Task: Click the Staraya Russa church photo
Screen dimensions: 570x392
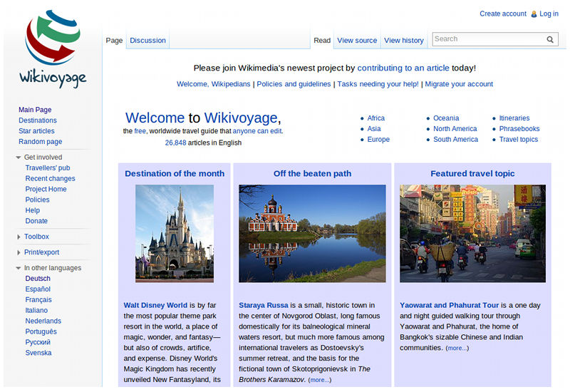Action: click(312, 234)
